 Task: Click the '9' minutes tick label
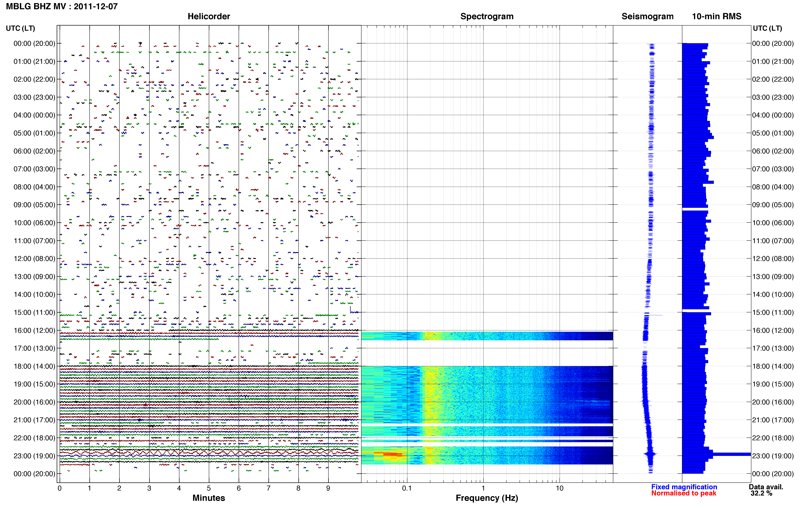tap(328, 488)
